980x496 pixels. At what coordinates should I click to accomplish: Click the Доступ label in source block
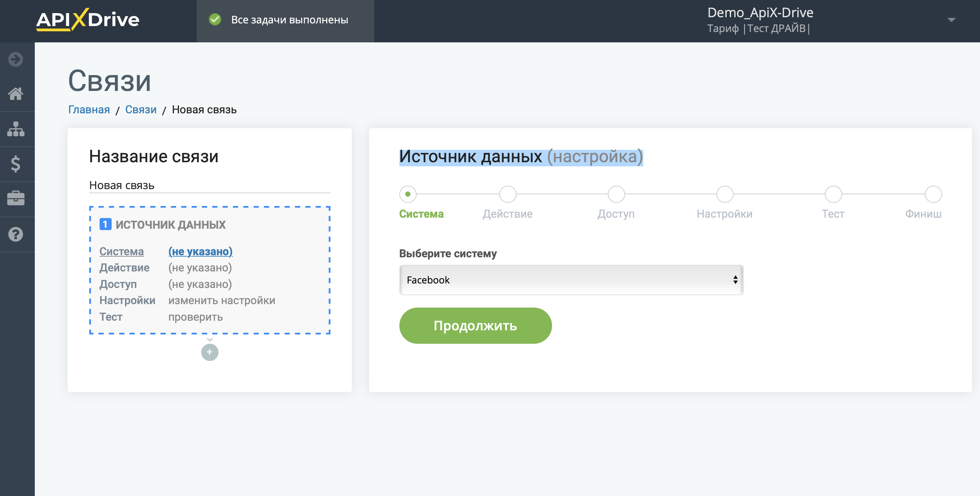point(118,284)
